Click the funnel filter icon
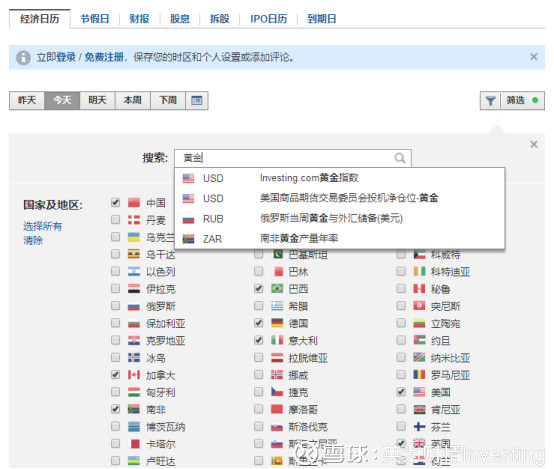Image resolution: width=554 pixels, height=469 pixels. click(490, 101)
